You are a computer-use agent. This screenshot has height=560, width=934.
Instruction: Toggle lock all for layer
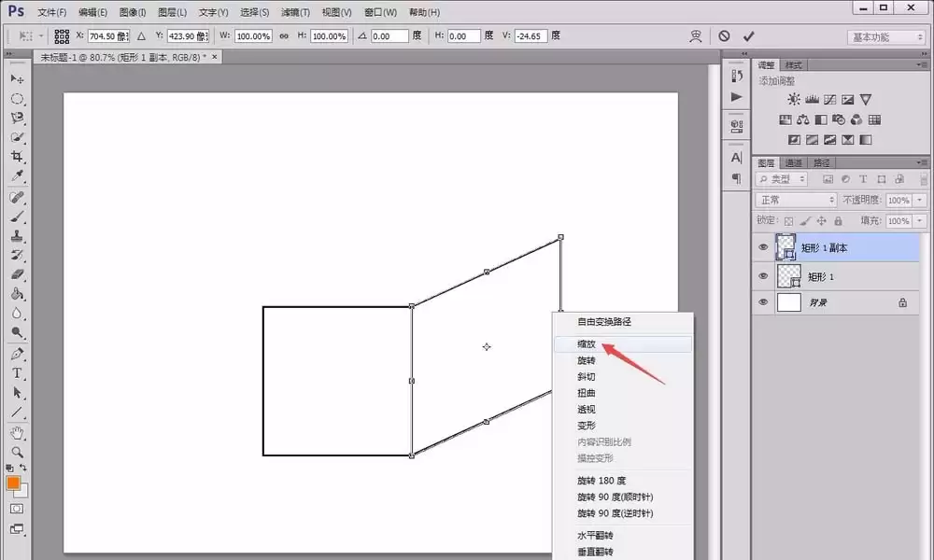pos(838,221)
